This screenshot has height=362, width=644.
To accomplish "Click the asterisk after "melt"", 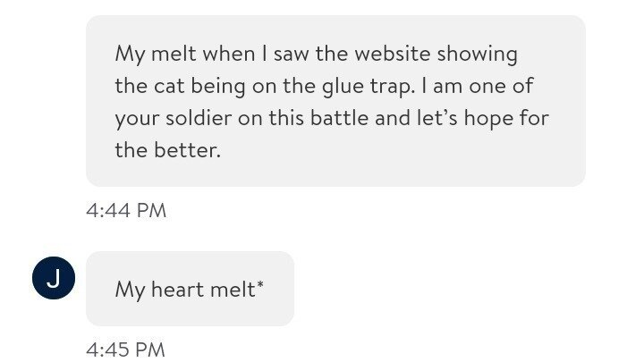I will pos(259,286).
